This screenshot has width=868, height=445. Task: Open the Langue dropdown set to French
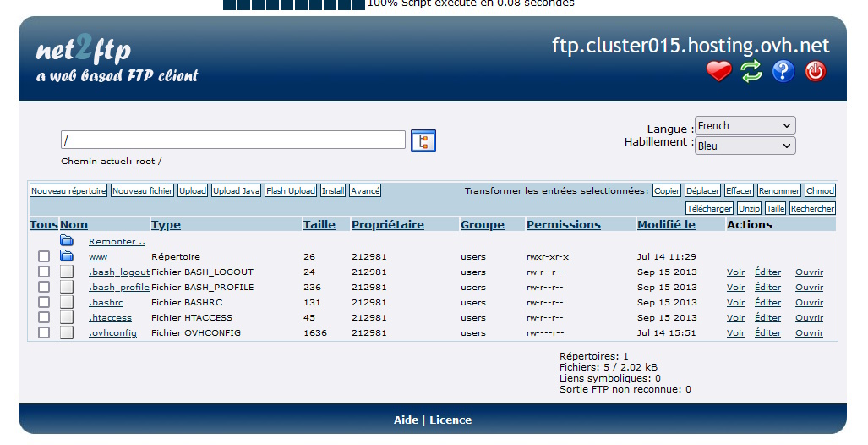point(745,126)
